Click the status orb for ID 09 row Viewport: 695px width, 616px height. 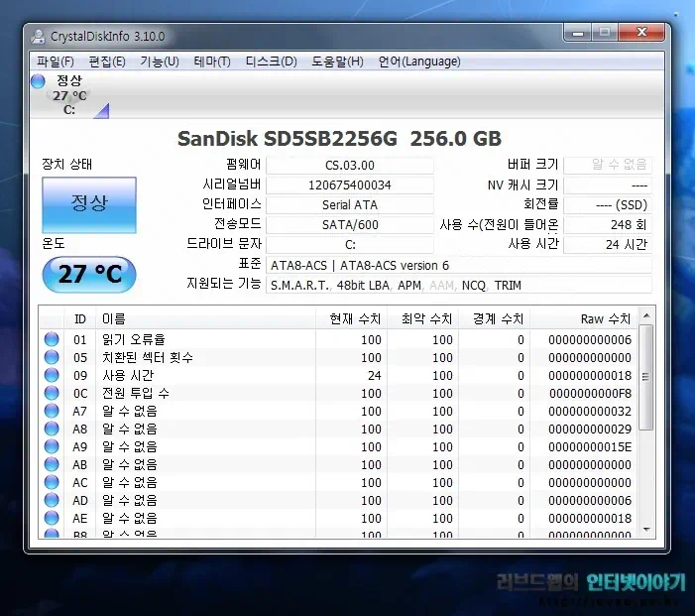[x=52, y=375]
